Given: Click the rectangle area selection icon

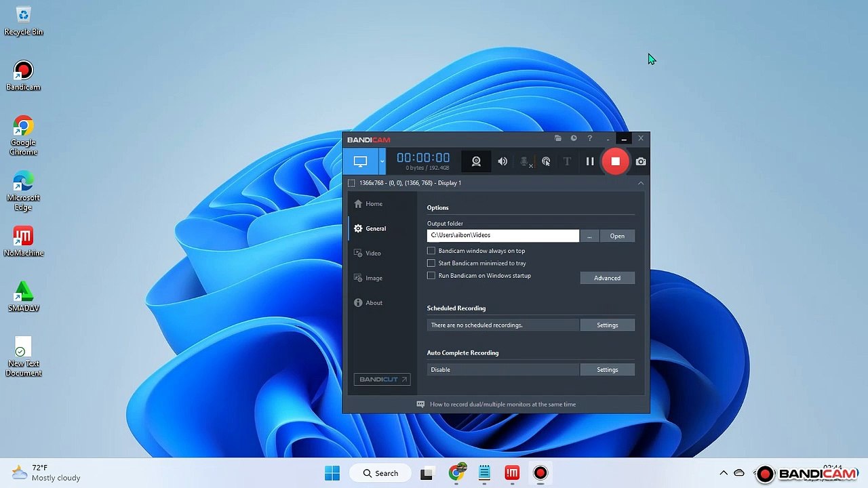Looking at the screenshot, I should tap(351, 183).
